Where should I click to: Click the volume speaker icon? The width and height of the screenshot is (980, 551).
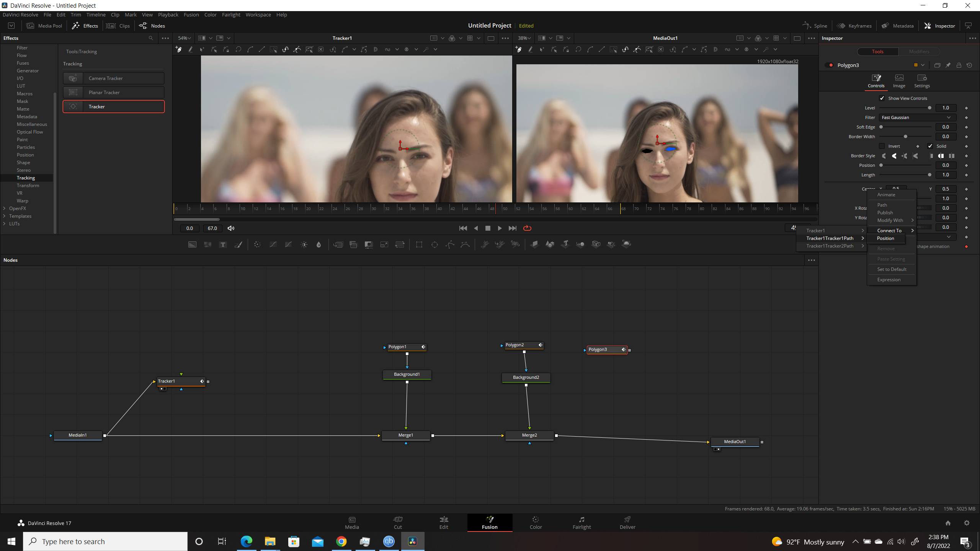(231, 228)
